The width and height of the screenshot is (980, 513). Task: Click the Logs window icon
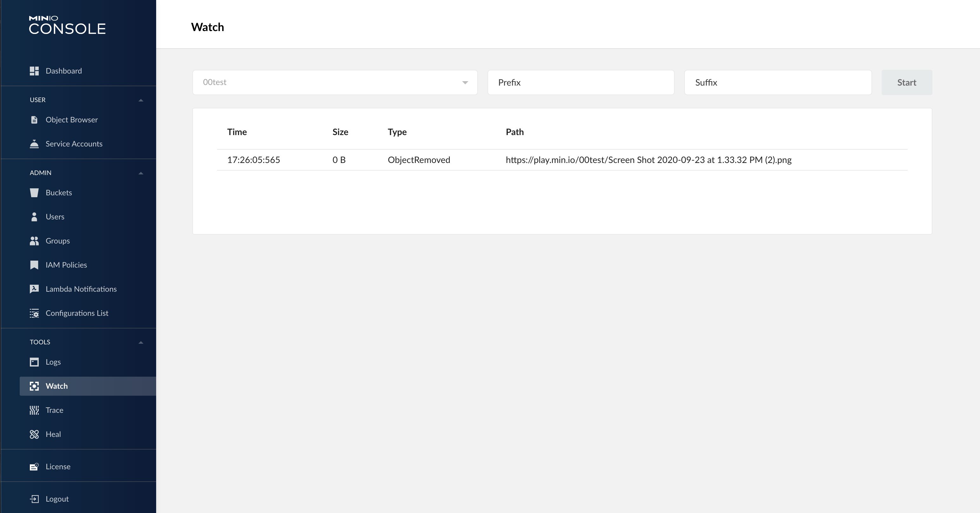pos(34,362)
